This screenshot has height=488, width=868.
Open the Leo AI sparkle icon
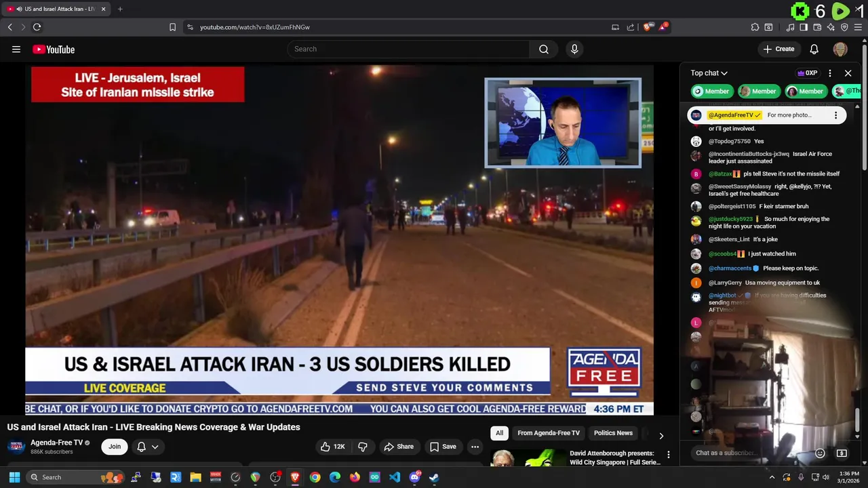click(831, 27)
